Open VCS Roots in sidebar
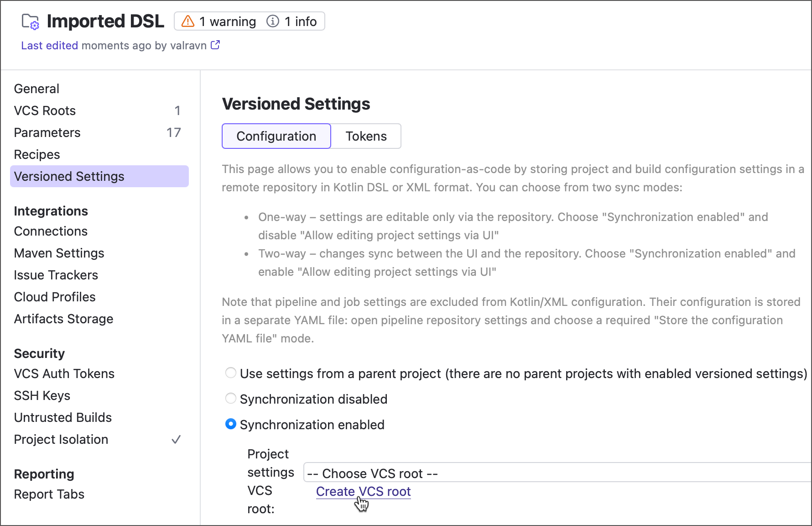812x526 pixels. click(x=45, y=110)
